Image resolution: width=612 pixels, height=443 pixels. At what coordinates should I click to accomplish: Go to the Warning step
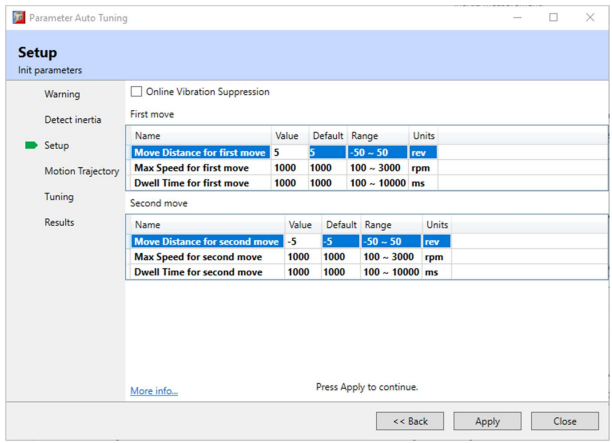62,94
